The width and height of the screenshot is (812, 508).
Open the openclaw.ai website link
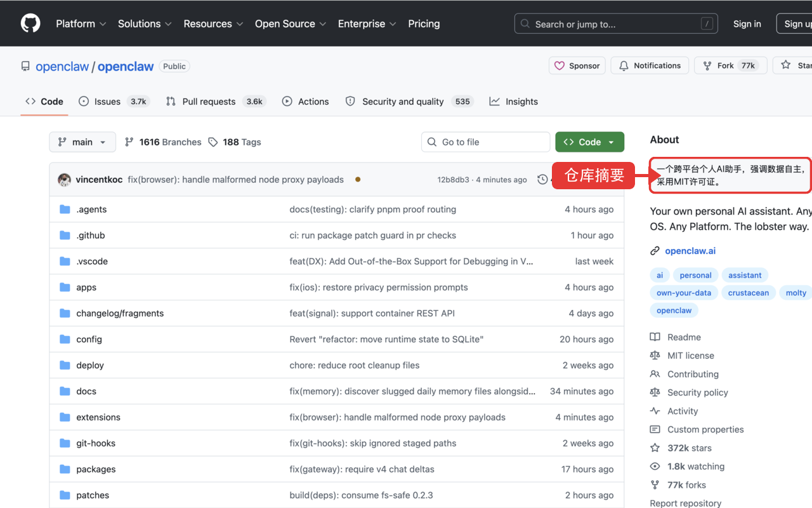pos(690,251)
